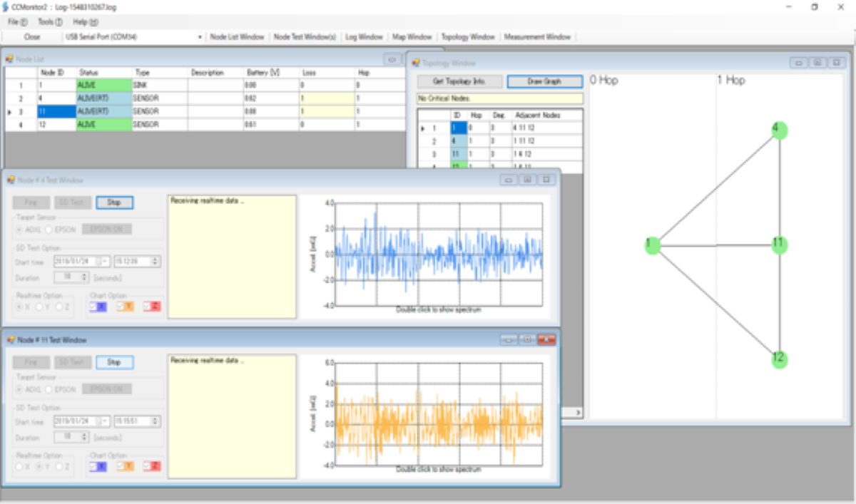856x504 pixels.
Task: Click node 11 circle in topology graph
Action: [779, 245]
